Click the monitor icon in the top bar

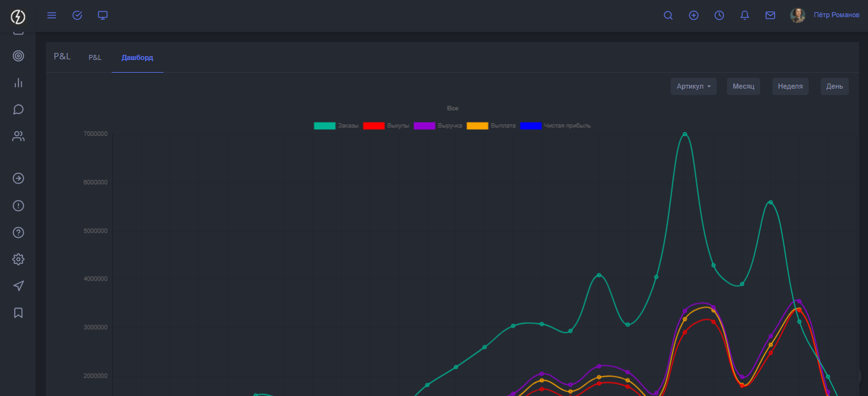pyautogui.click(x=103, y=15)
